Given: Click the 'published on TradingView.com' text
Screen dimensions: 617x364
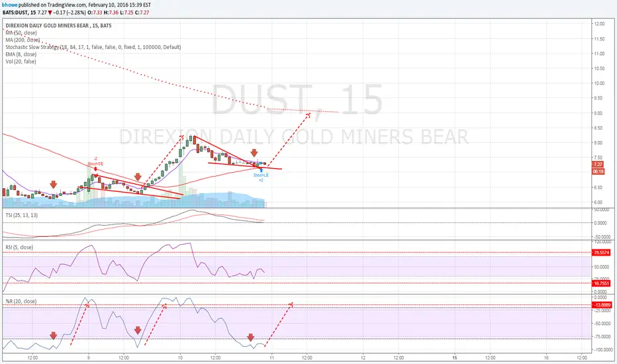Looking at the screenshot, I should 51,5.
